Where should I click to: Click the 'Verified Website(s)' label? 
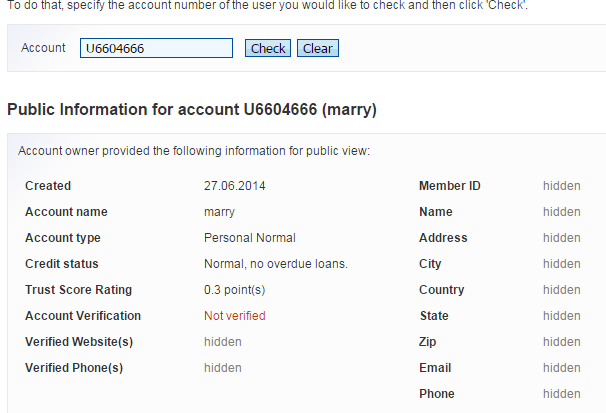pyautogui.click(x=79, y=342)
